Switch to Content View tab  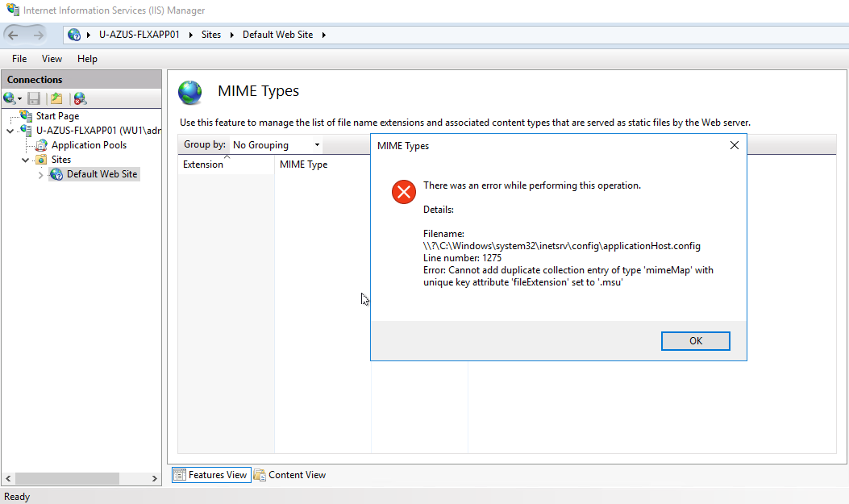tap(289, 475)
